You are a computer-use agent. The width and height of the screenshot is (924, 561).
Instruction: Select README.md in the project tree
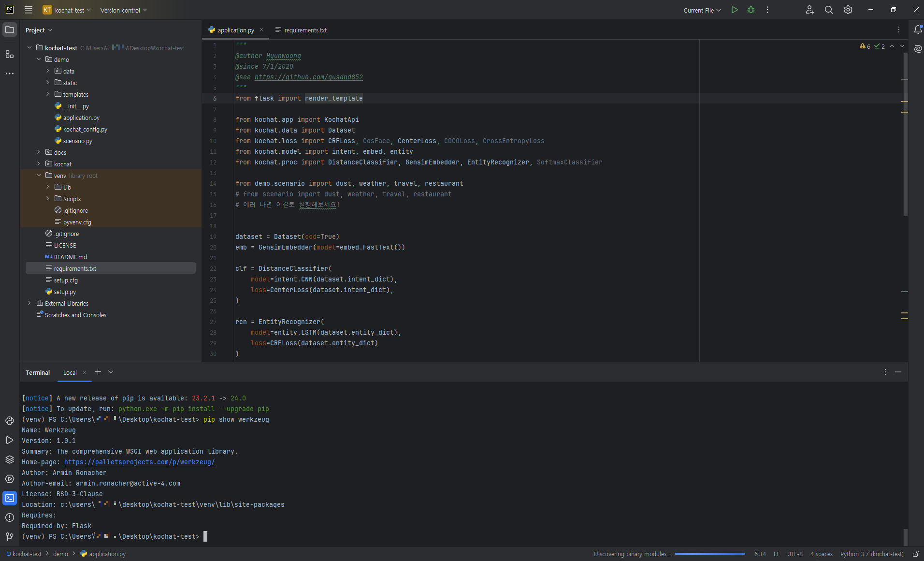click(71, 257)
